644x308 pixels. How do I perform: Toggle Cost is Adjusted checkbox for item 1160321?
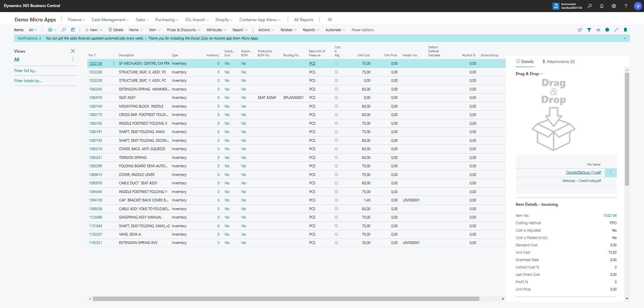point(336,243)
